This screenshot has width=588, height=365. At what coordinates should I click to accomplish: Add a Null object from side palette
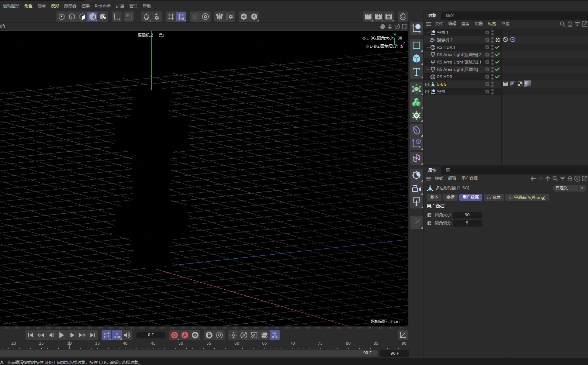pyautogui.click(x=416, y=28)
